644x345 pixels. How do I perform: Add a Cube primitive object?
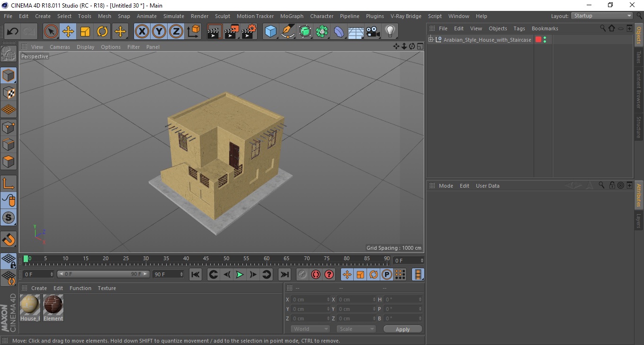(271, 32)
